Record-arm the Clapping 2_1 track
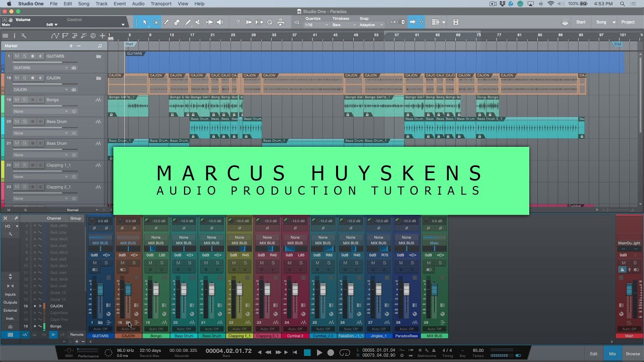Viewport: 644px width, 362px height. [x=33, y=187]
